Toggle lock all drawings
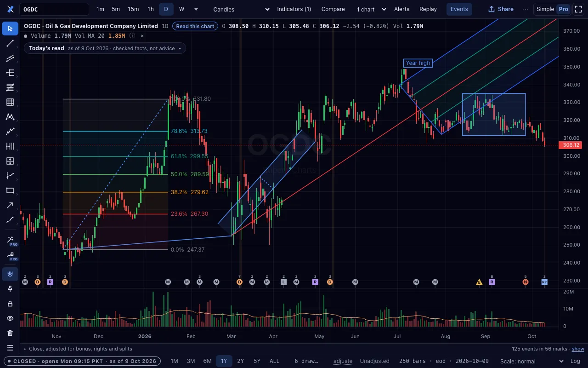The image size is (588, 368). click(x=10, y=304)
